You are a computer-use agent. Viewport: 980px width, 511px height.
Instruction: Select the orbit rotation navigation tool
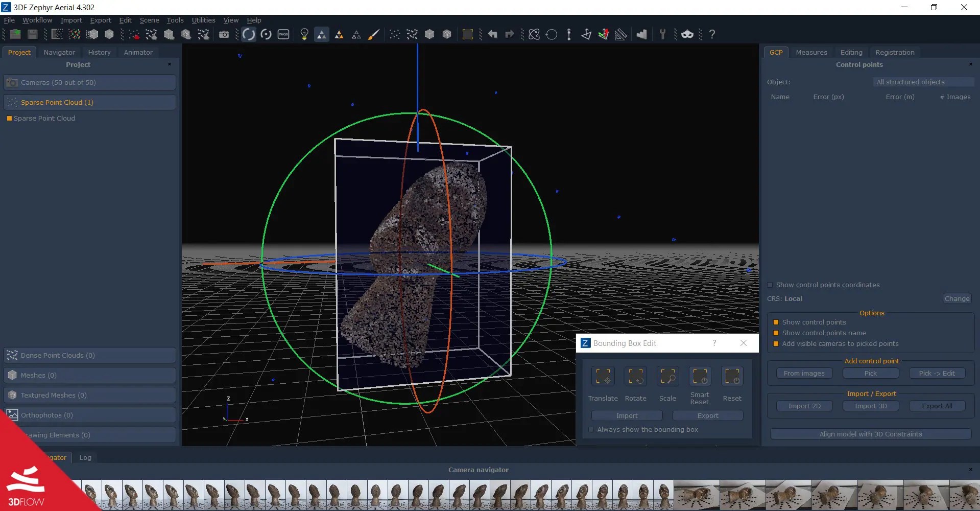point(249,34)
